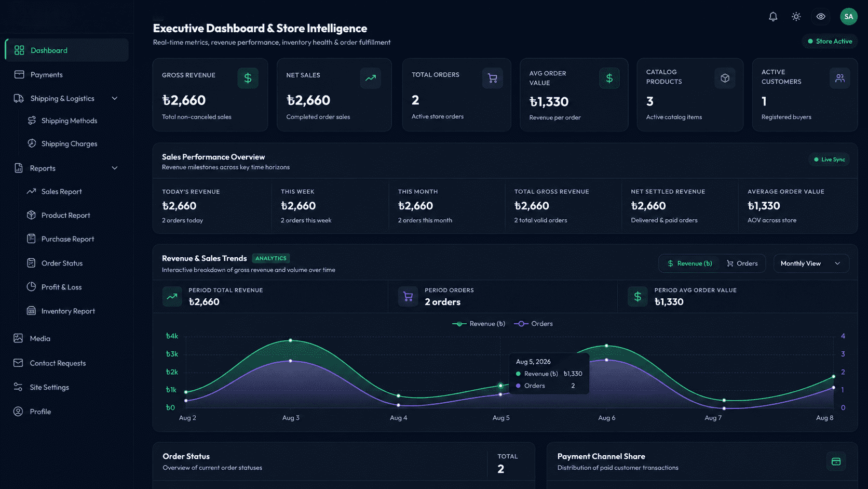Image resolution: width=868 pixels, height=489 pixels.
Task: Click the Order Status TOTAL 2 count
Action: [500, 469]
